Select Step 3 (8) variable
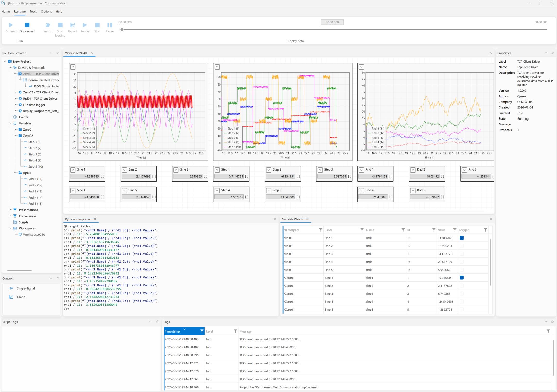 (x=35, y=154)
